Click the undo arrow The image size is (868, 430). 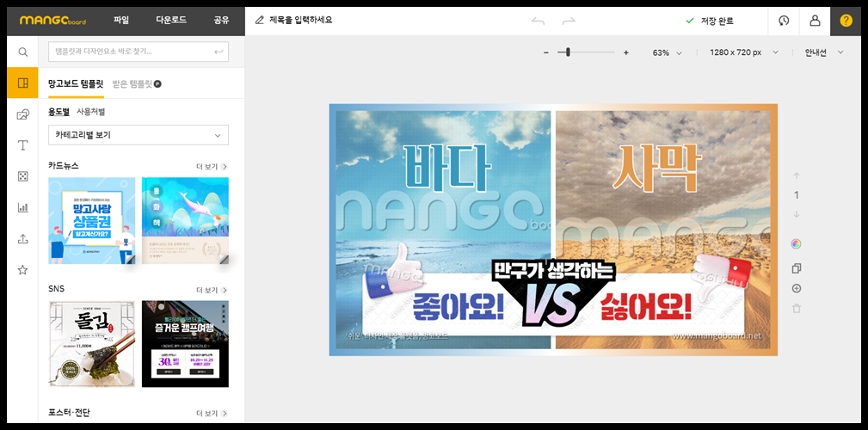[538, 21]
